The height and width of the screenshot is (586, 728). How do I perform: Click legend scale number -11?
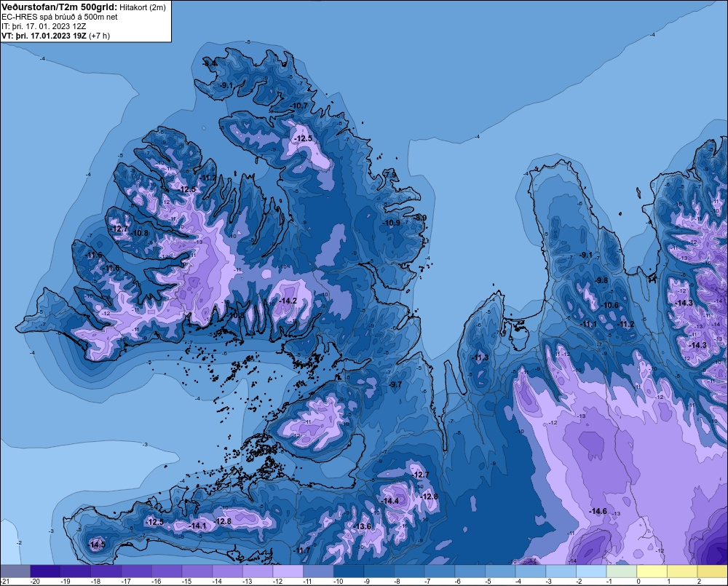308,582
